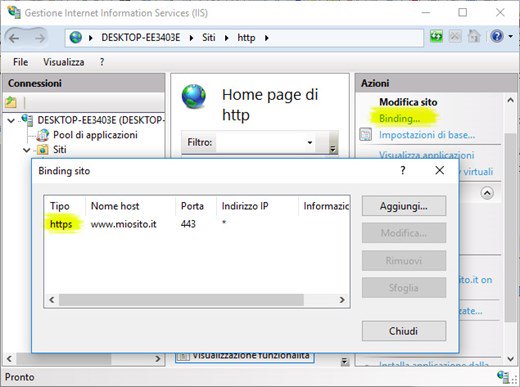This screenshot has width=520, height=387.
Task: Click the Azioni panel scroll up arrow
Action: tap(510, 100)
